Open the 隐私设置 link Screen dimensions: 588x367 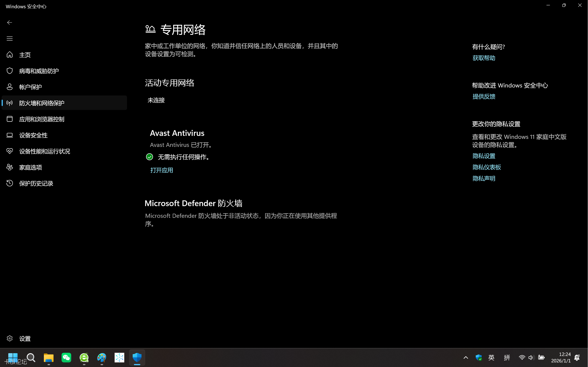tap(483, 156)
